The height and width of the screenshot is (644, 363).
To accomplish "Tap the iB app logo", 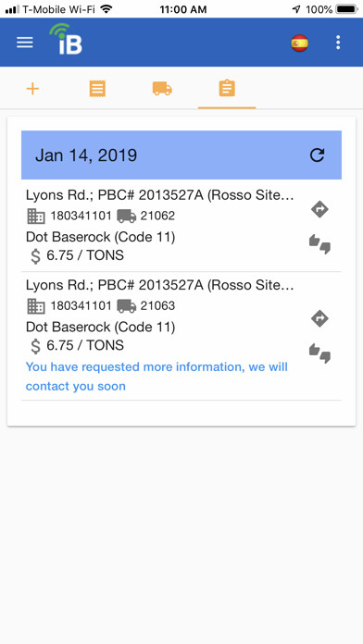I will pos(66,39).
